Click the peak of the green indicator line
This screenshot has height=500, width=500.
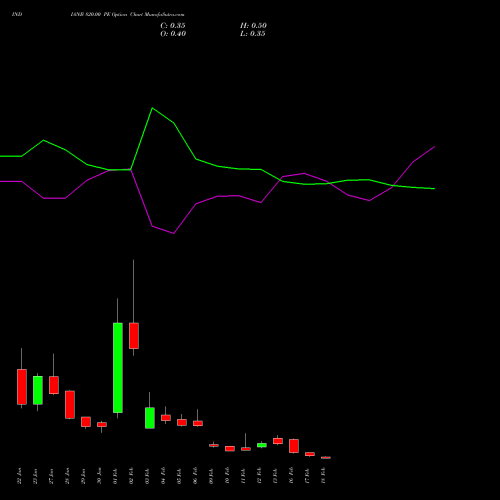152,108
